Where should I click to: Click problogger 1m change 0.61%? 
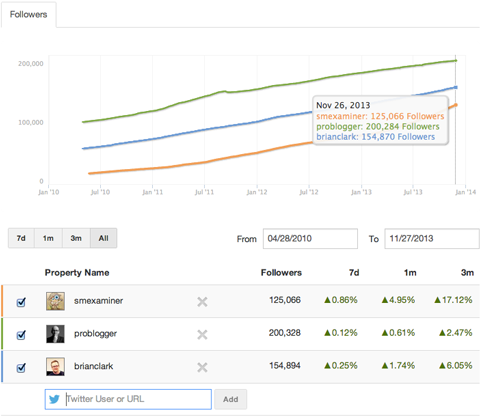pos(398,333)
